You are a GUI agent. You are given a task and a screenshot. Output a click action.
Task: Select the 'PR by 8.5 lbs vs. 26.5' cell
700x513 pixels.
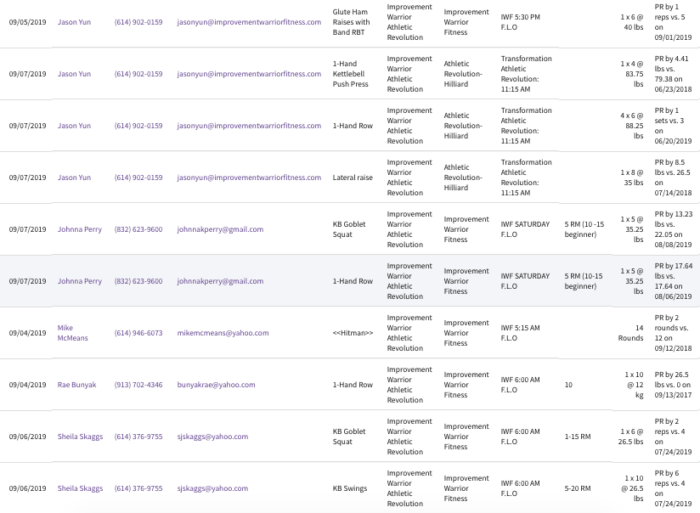673,177
